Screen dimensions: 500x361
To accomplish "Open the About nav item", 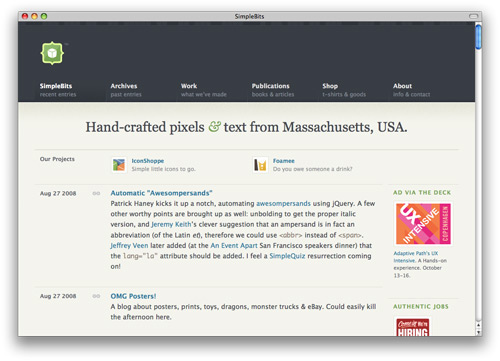I will (x=411, y=90).
